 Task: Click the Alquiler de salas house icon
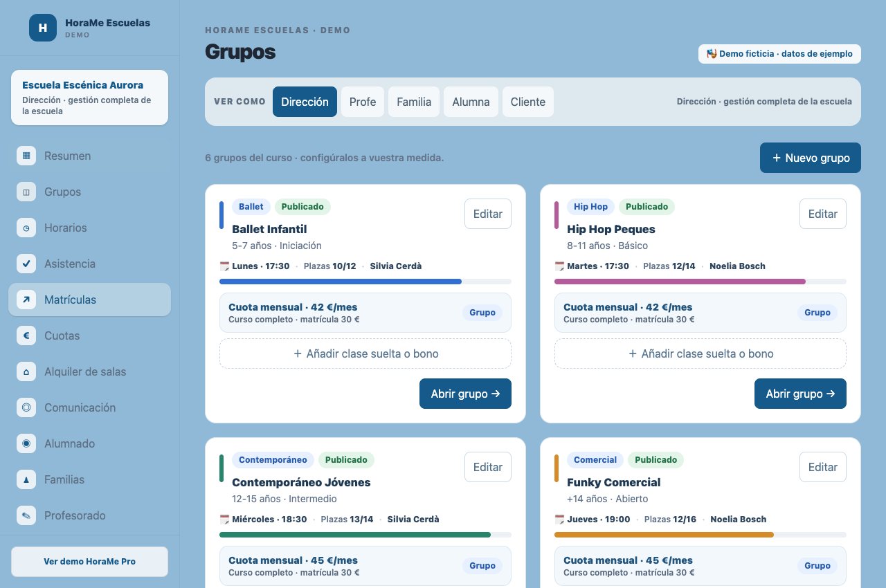coord(26,371)
